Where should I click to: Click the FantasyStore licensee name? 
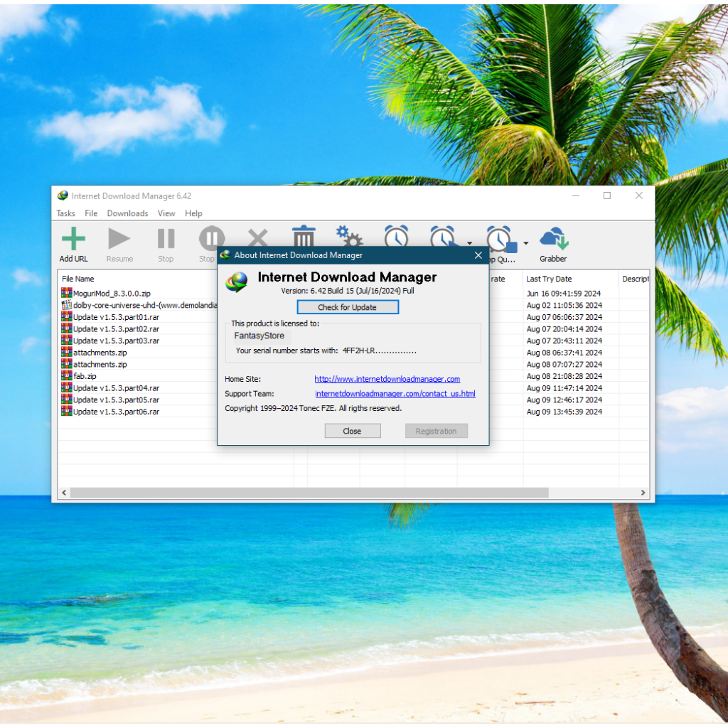pos(259,336)
